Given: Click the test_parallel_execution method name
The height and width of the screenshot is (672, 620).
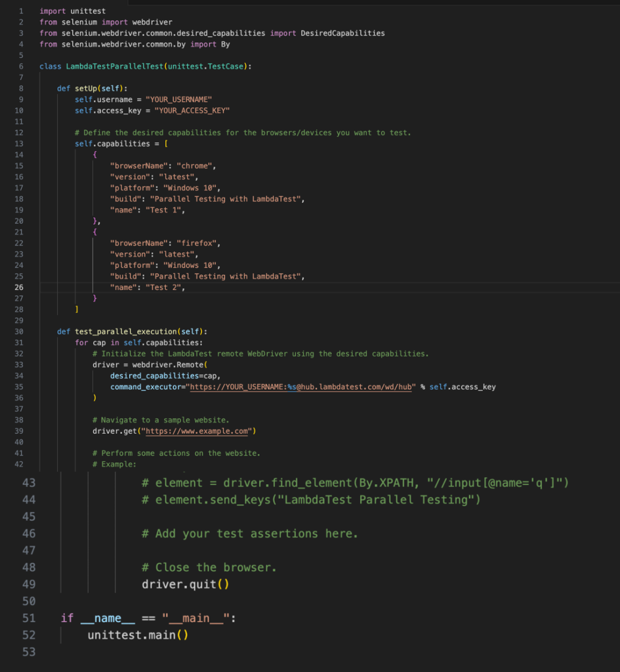Looking at the screenshot, I should (125, 331).
